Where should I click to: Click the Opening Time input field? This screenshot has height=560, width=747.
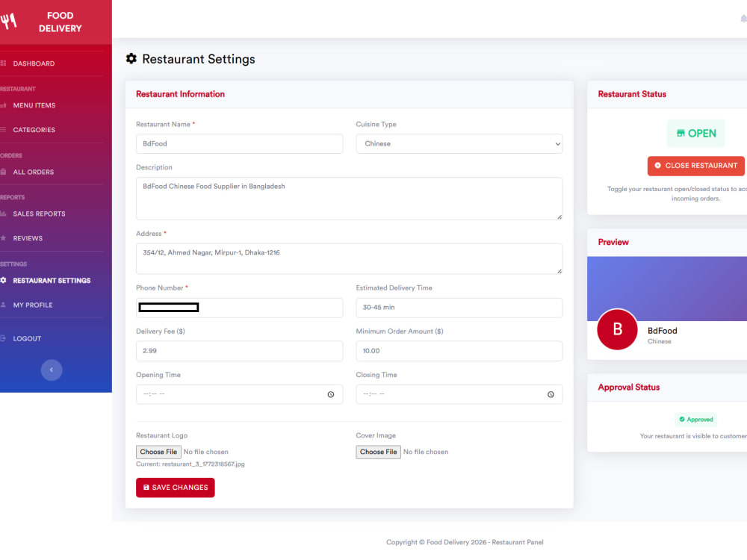(x=240, y=394)
